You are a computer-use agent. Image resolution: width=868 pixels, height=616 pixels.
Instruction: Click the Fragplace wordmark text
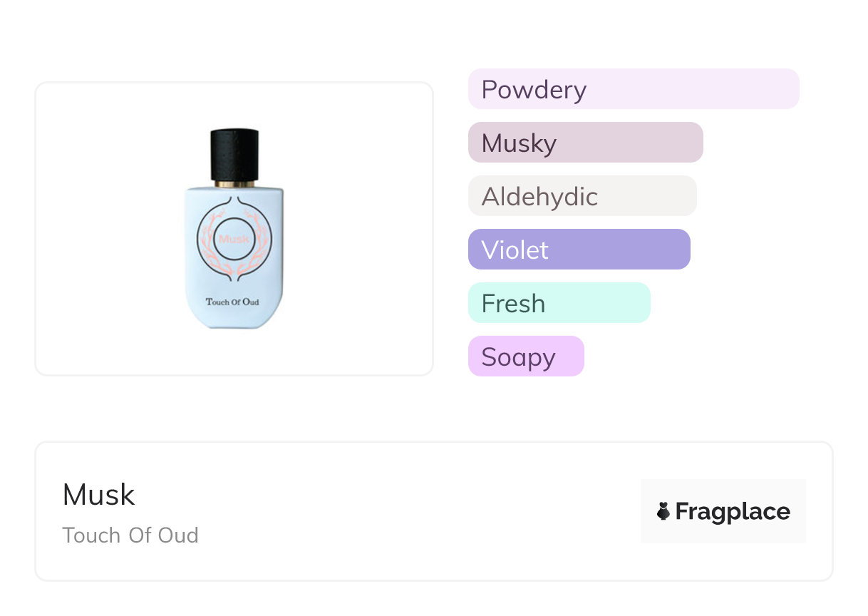733,511
